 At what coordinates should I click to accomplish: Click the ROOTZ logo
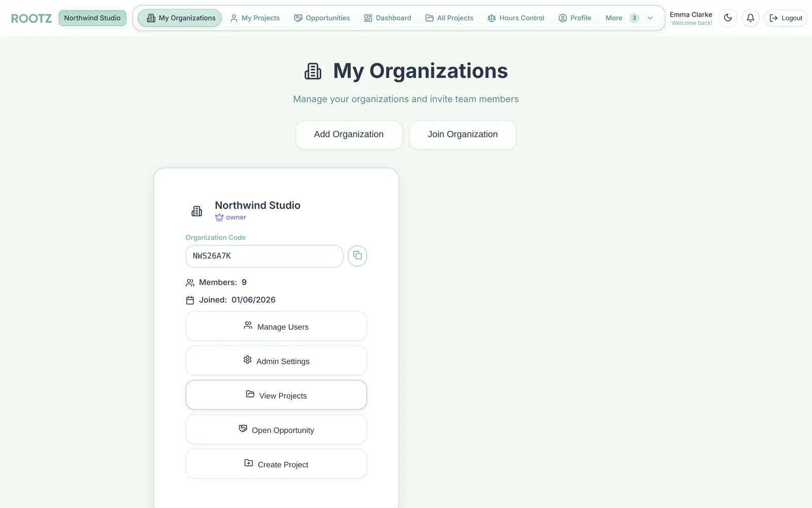31,18
